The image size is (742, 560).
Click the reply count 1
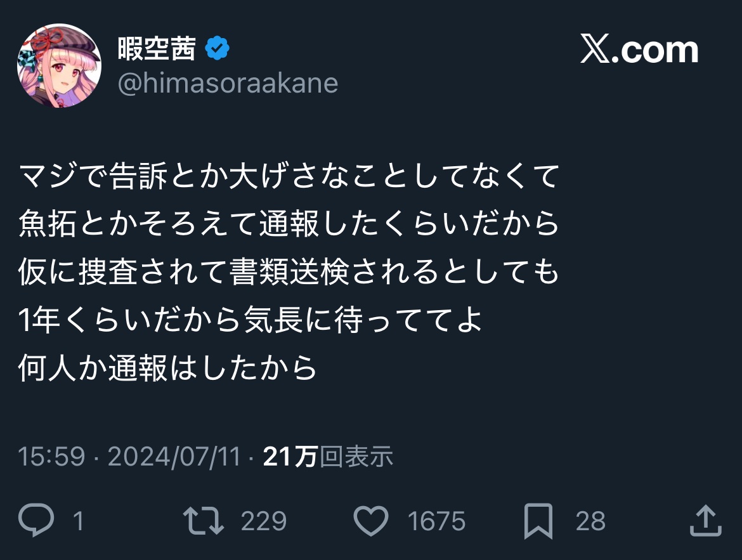click(x=78, y=521)
